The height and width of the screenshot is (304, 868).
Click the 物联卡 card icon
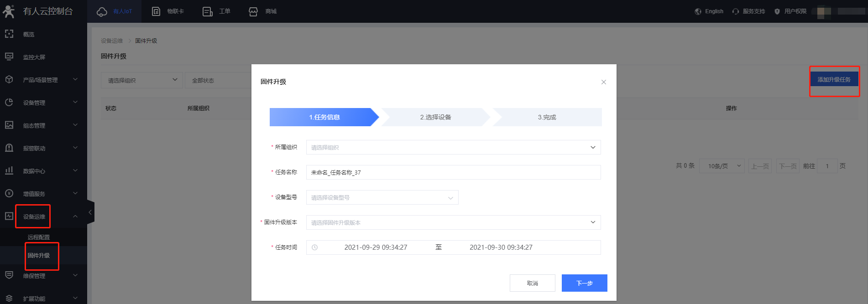pos(156,11)
